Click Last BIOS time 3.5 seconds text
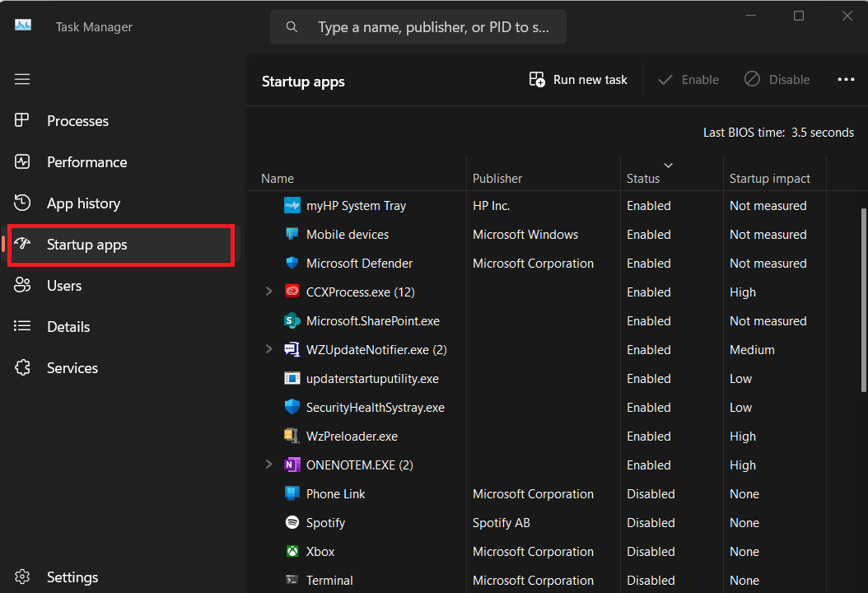This screenshot has width=868, height=593. coord(778,133)
